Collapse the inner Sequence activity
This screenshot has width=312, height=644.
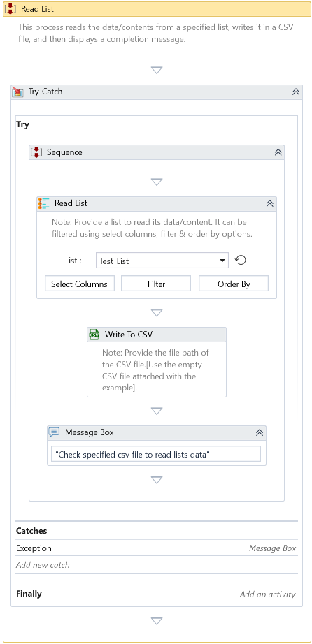pos(278,152)
